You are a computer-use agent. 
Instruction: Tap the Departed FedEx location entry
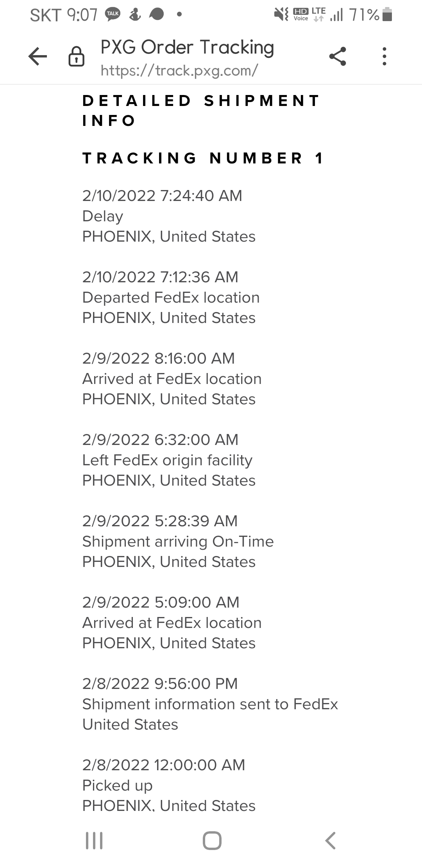tap(171, 298)
